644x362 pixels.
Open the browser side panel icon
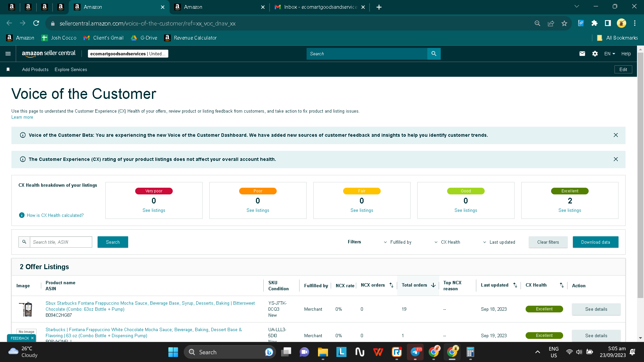pos(608,23)
